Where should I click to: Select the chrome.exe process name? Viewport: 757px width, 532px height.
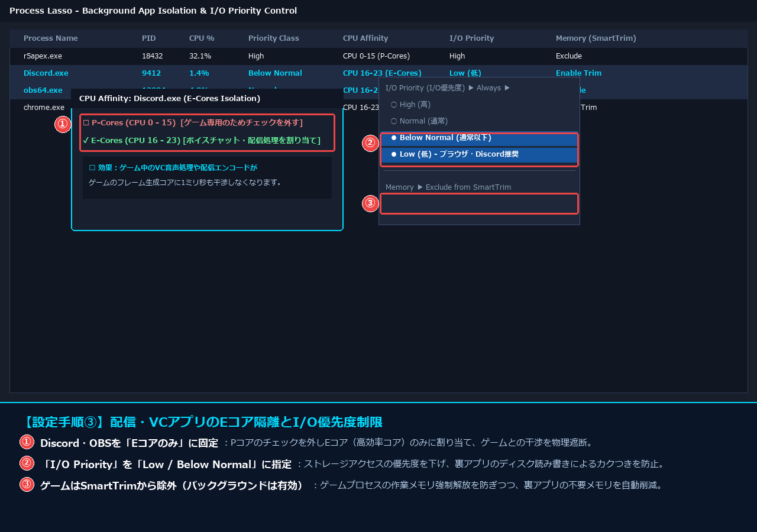(44, 108)
